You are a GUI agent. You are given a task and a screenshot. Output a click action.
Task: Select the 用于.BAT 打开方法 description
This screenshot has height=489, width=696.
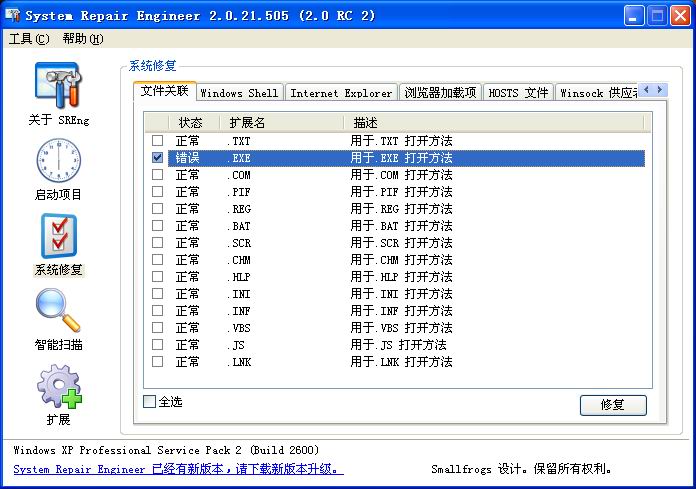tap(401, 226)
